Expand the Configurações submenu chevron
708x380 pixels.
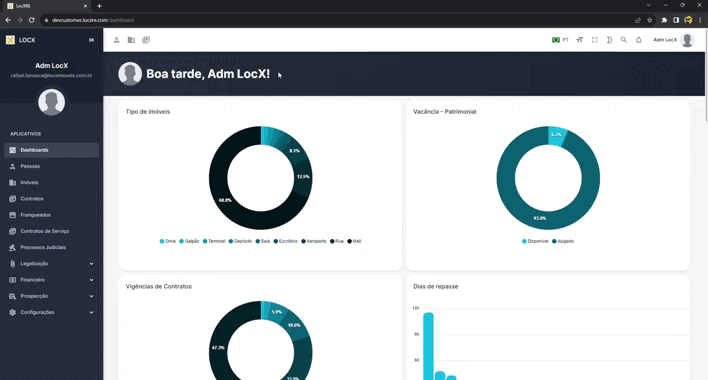click(92, 312)
